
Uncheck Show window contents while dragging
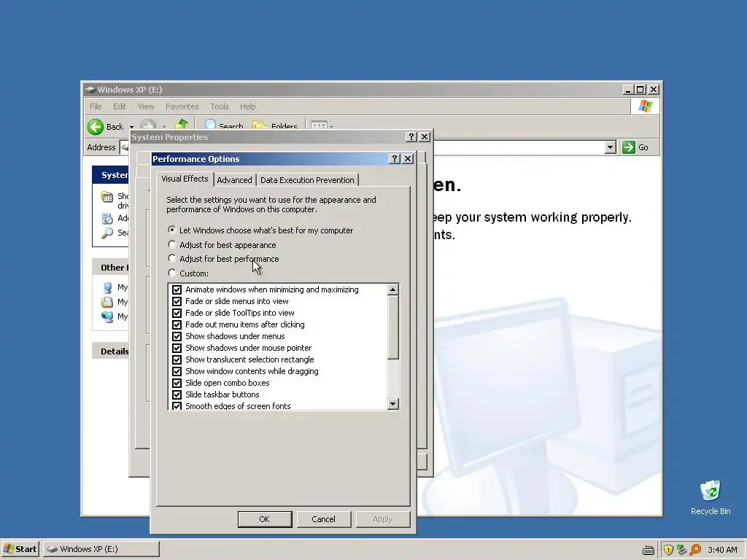click(177, 371)
